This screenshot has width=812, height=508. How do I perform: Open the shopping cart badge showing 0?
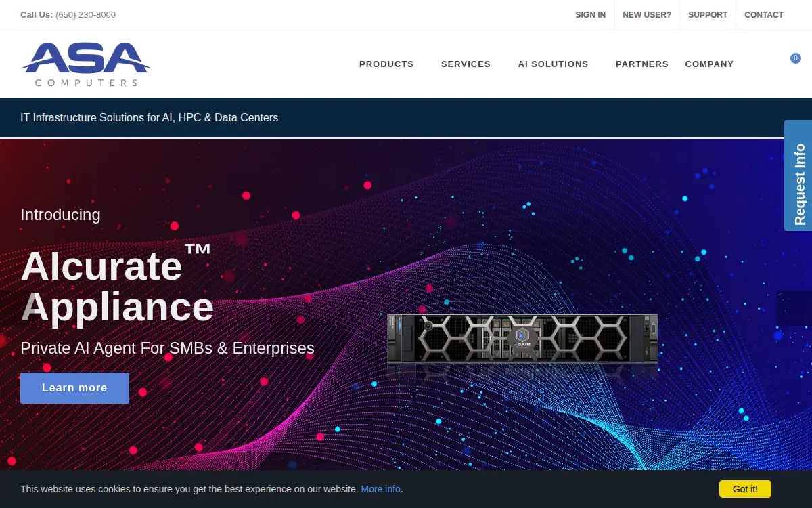pyautogui.click(x=796, y=58)
